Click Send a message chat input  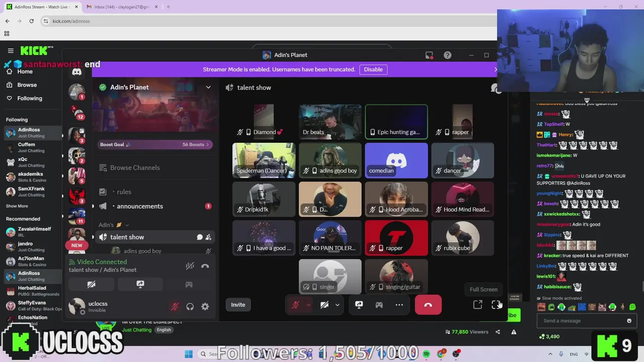581,321
